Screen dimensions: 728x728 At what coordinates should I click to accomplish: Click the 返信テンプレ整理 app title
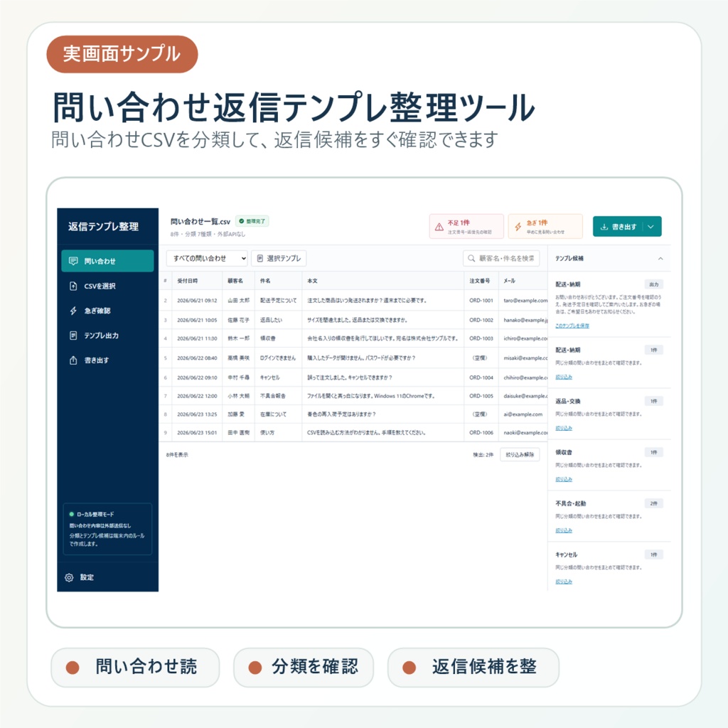click(x=103, y=227)
